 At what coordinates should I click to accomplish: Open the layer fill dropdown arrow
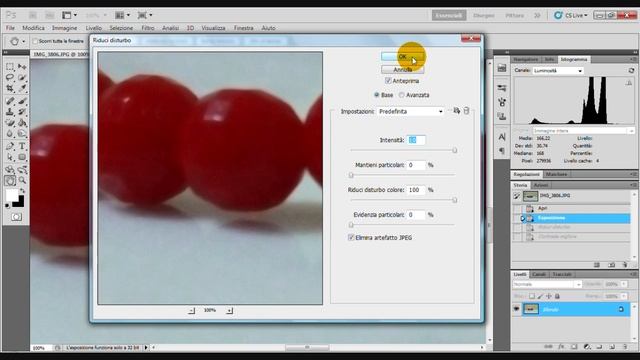624,296
